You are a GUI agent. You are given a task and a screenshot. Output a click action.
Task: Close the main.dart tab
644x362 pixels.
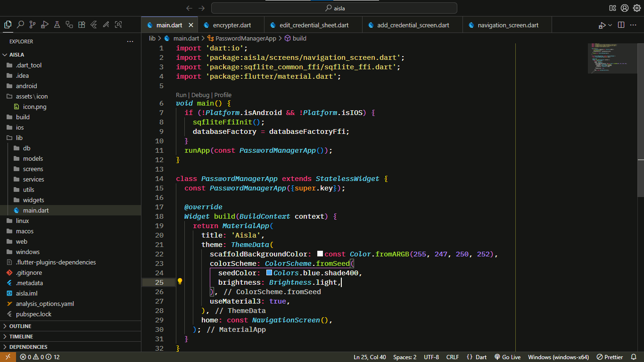coord(191,25)
